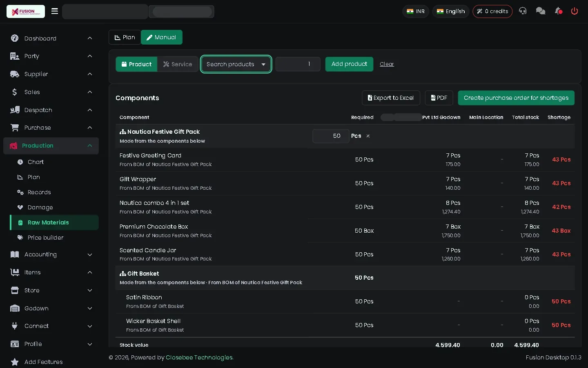Image resolution: width=588 pixels, height=368 pixels.
Task: Click the product quantity input field
Action: click(298, 64)
